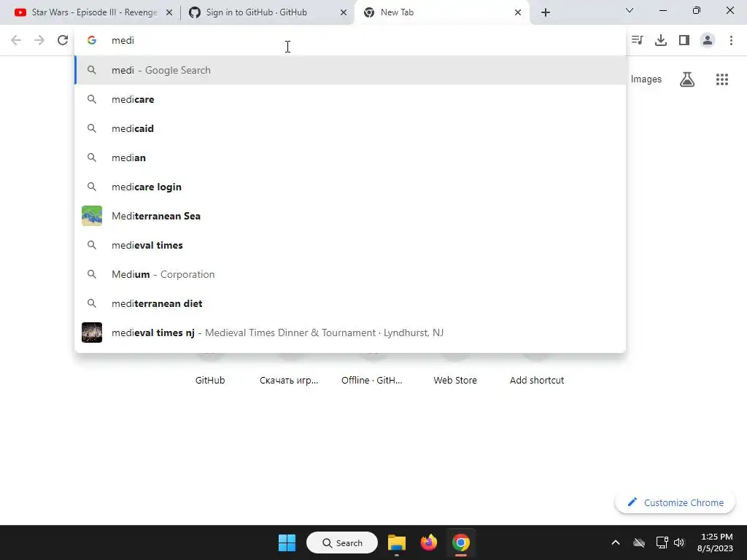The height and width of the screenshot is (560, 747).
Task: Choose the 'medicare' suggestion
Action: pyautogui.click(x=351, y=99)
